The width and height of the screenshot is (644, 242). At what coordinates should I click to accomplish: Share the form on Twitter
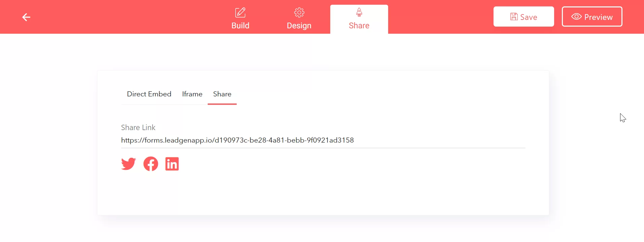pos(128,164)
